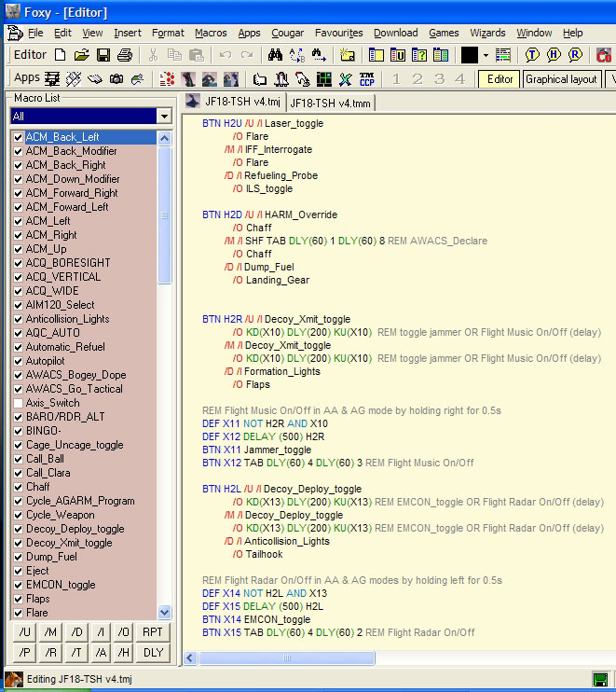Viewport: 616px width, 692px height.
Task: Open the File menu
Action: (35, 33)
